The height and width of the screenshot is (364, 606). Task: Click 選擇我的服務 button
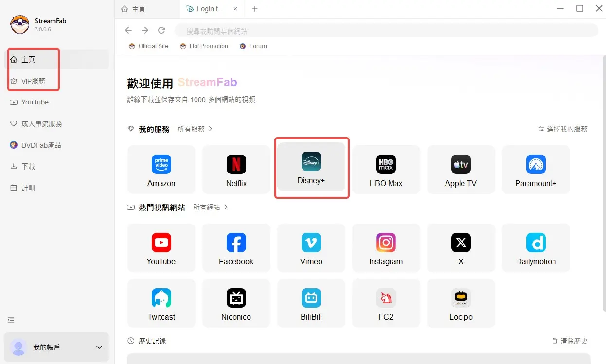click(563, 129)
